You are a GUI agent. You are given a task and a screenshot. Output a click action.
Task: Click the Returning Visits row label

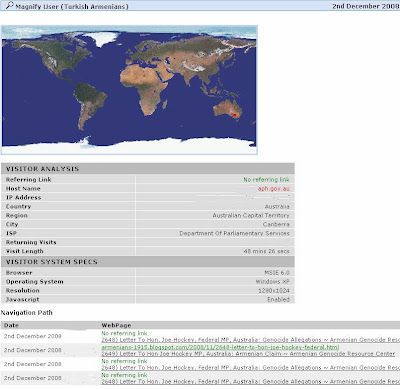pos(31,242)
